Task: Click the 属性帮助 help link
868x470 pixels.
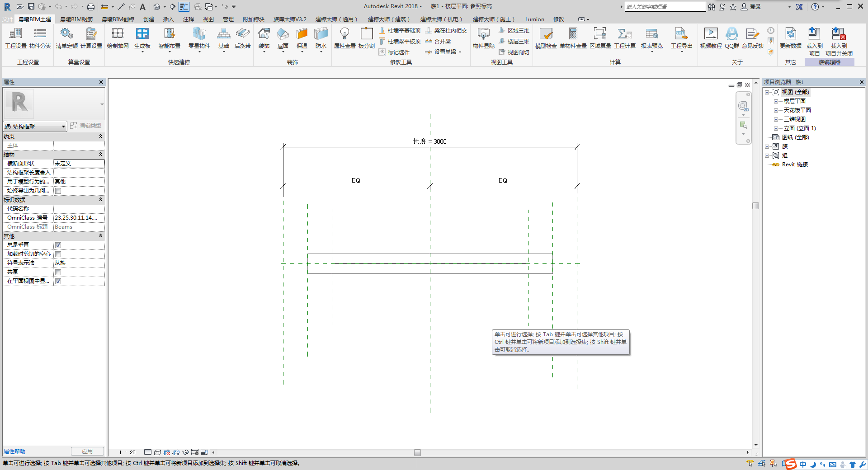Action: point(14,451)
